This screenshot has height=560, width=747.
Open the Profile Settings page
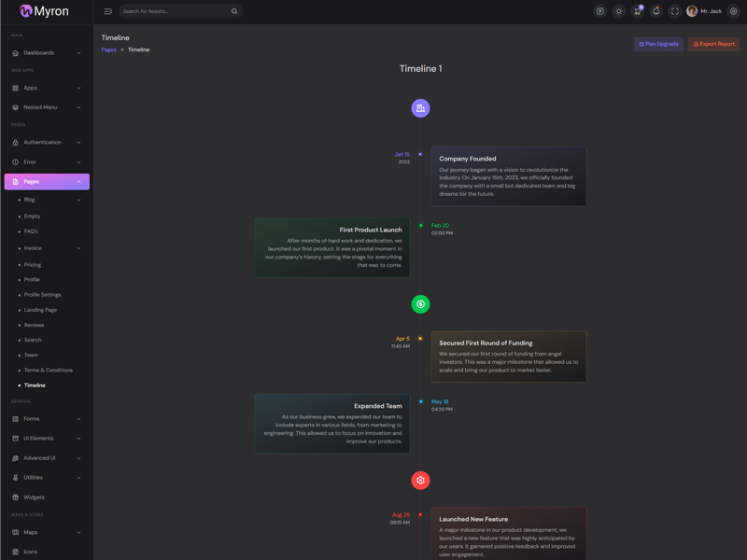click(x=42, y=295)
